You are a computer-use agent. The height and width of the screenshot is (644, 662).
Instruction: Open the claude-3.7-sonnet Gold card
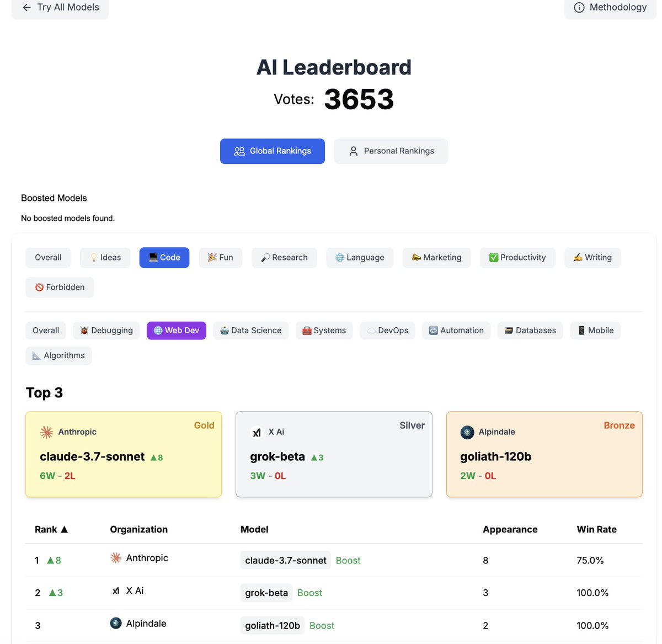(124, 454)
